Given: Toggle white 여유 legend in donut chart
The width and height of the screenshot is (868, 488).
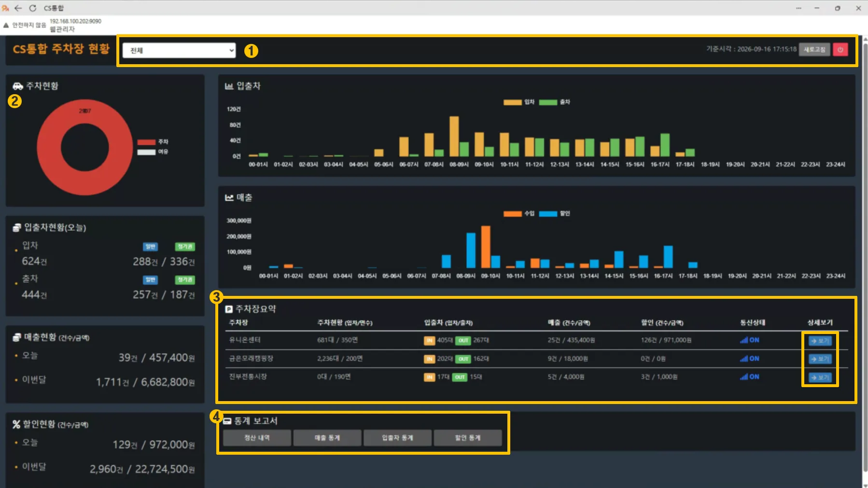Looking at the screenshot, I should 153,152.
